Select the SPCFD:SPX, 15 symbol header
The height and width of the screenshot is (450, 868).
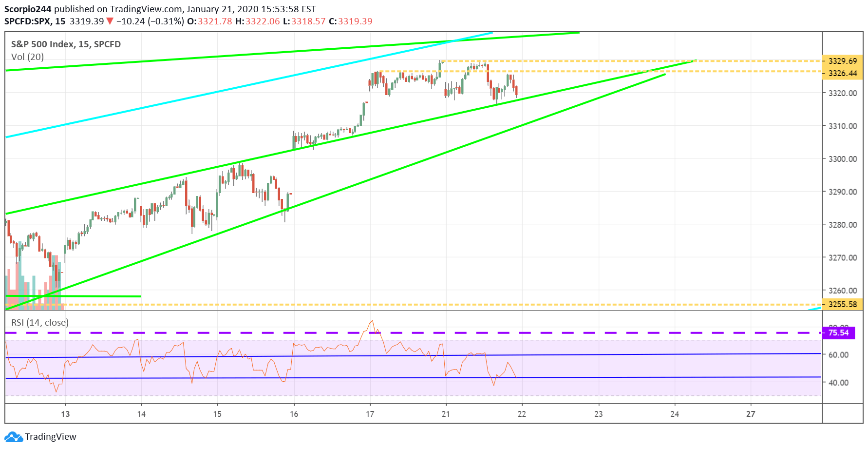35,21
